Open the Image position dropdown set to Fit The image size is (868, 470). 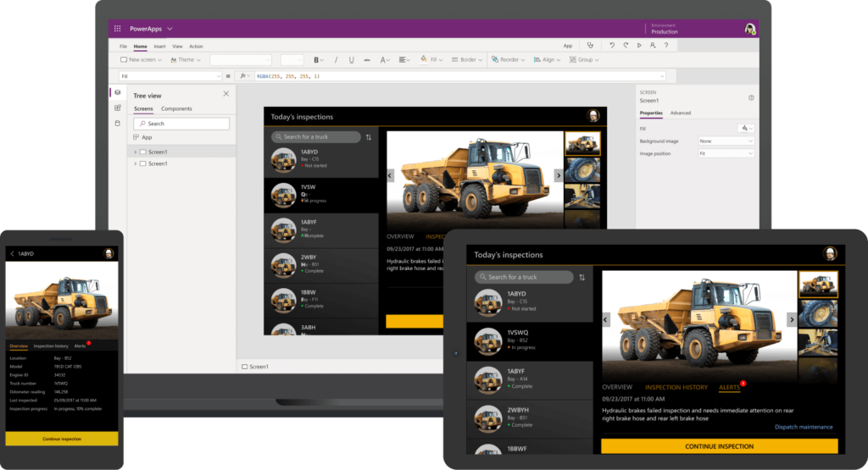pos(726,153)
